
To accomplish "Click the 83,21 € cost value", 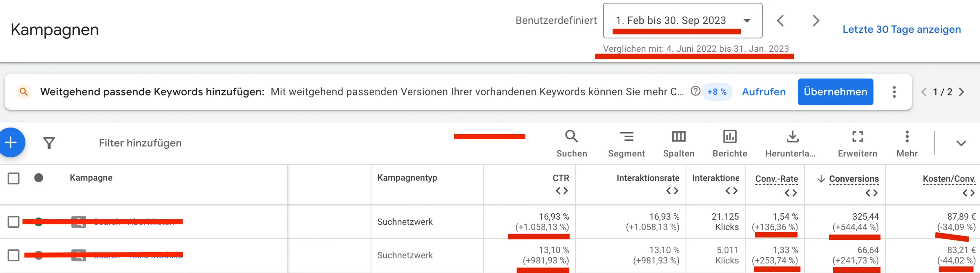I will click(961, 250).
